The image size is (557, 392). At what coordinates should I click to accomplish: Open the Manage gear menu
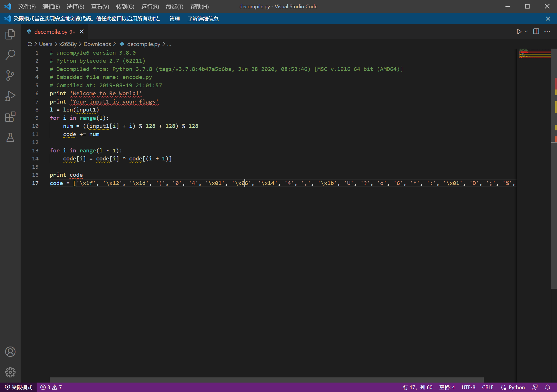click(x=10, y=372)
